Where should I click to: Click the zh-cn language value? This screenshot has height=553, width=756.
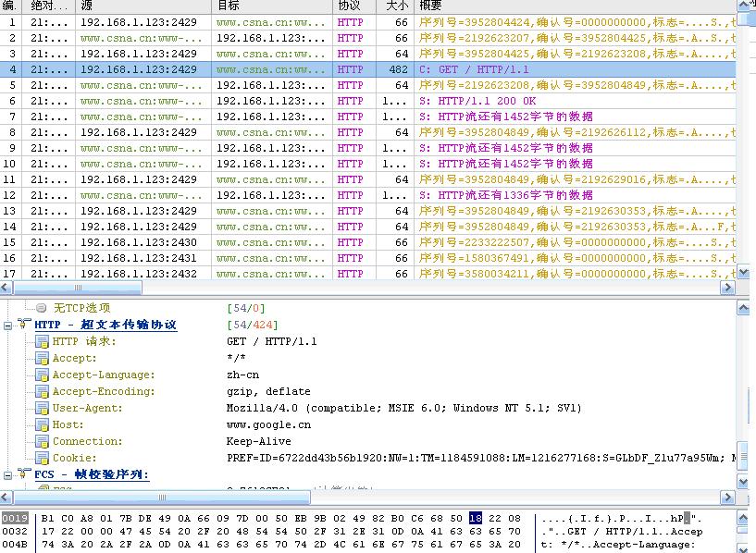242,375
